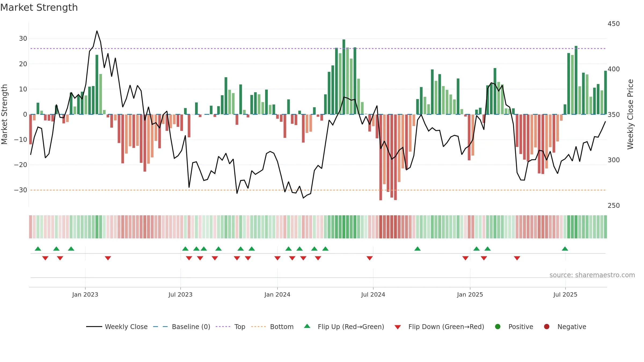Click the lone Flip Up marker in autumn 2024

click(418, 249)
